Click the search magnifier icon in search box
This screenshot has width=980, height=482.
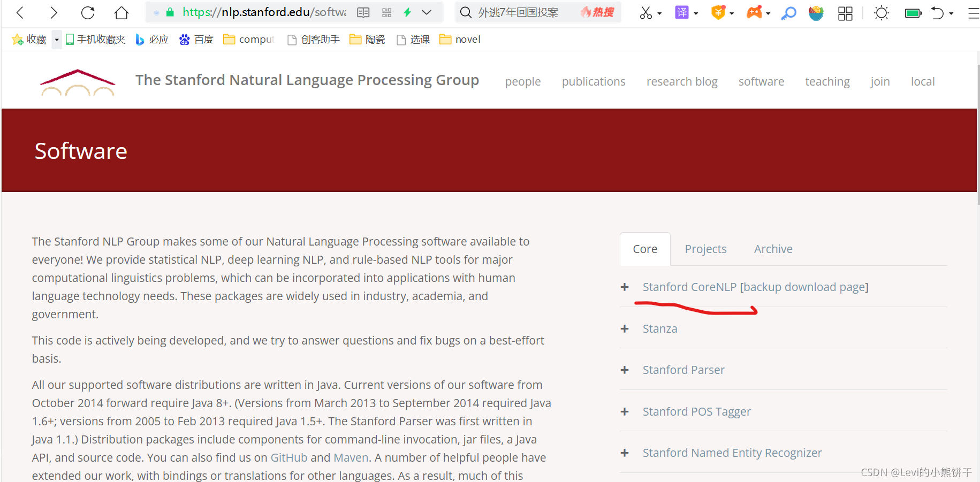[x=466, y=12]
